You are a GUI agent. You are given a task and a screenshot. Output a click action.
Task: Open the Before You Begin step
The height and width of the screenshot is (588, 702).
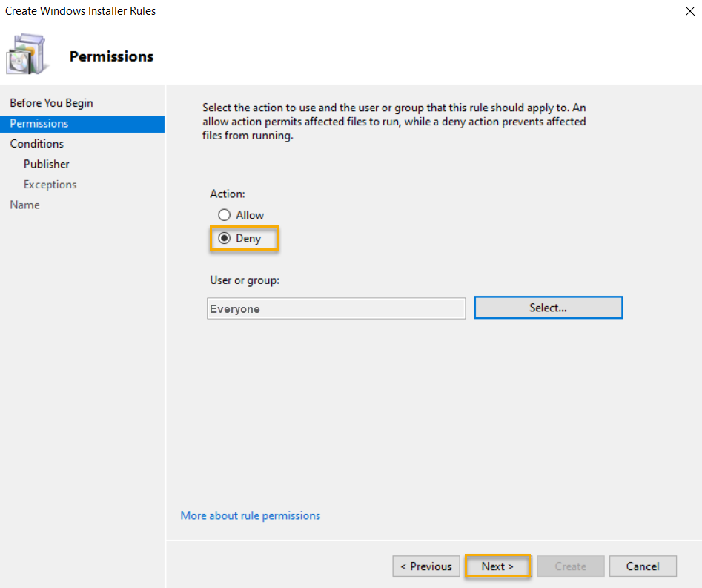tap(52, 102)
